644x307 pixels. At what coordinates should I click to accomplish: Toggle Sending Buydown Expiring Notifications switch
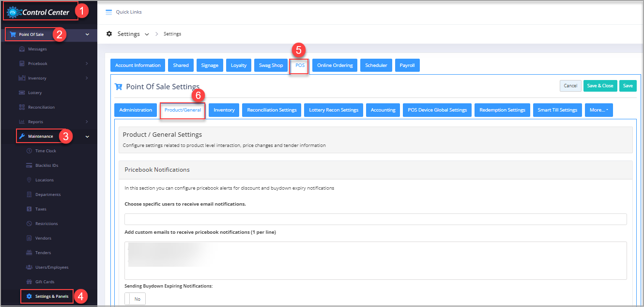[135, 299]
